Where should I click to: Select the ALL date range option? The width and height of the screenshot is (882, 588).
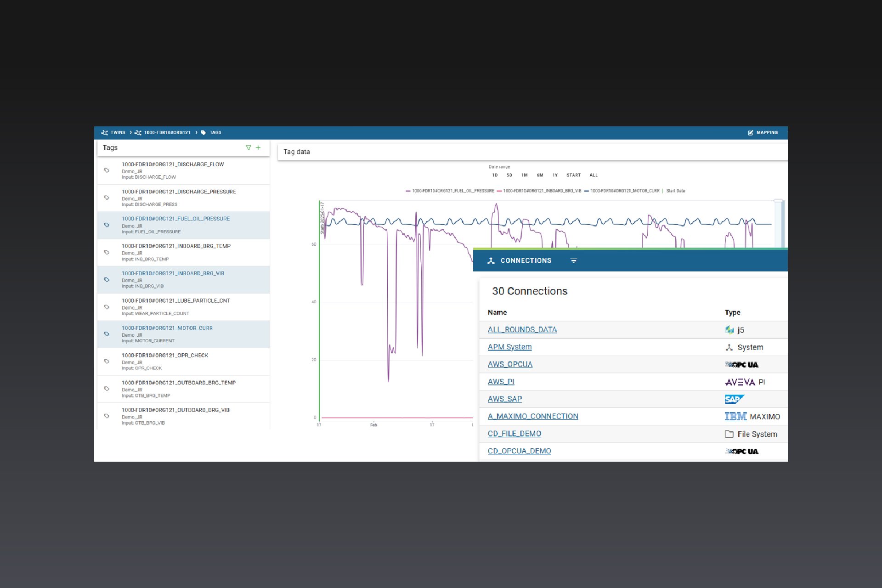(x=594, y=175)
